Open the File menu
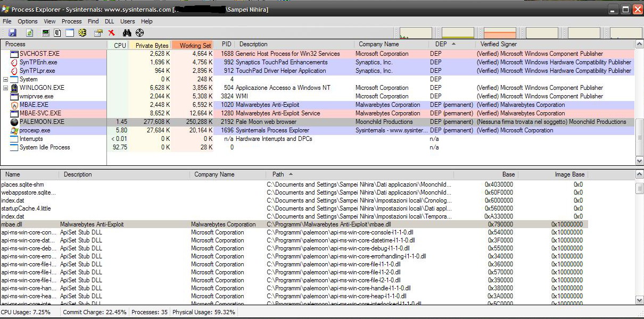The height and width of the screenshot is (319, 644). pyautogui.click(x=7, y=21)
